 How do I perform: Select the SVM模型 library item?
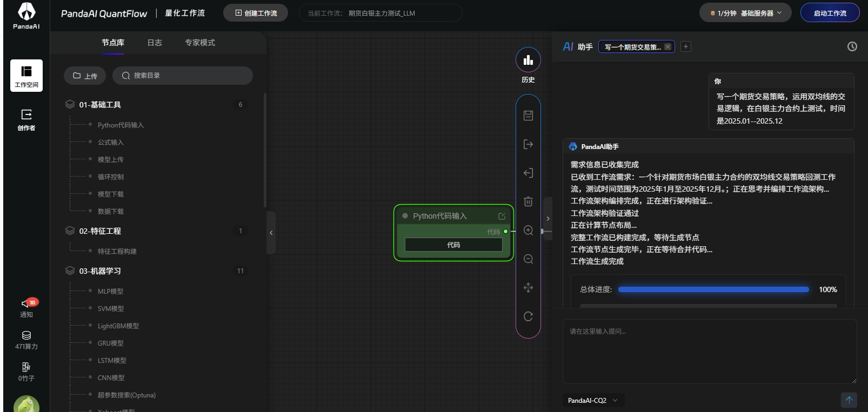[111, 309]
